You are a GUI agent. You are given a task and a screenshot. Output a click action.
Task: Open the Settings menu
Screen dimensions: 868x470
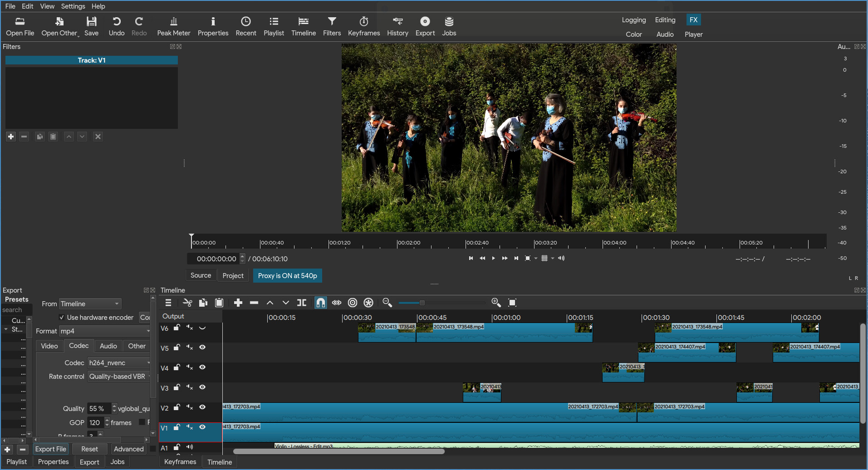coord(73,6)
